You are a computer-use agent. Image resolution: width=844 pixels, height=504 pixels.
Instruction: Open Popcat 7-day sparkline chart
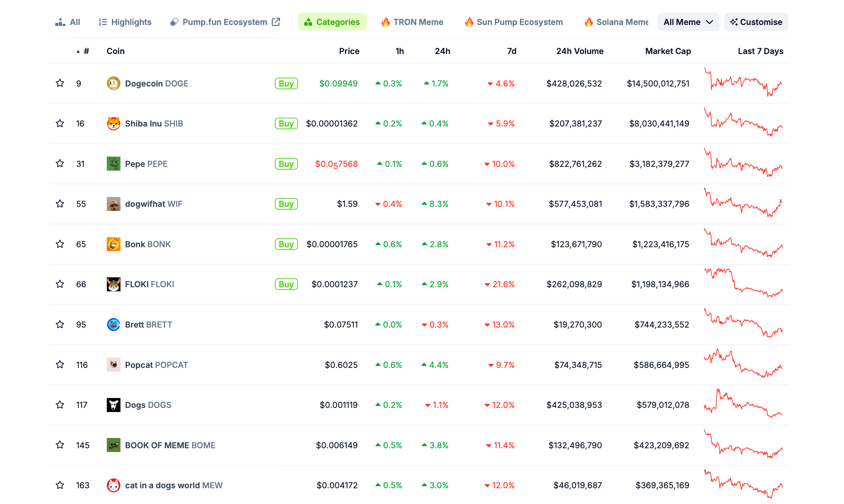point(743,363)
